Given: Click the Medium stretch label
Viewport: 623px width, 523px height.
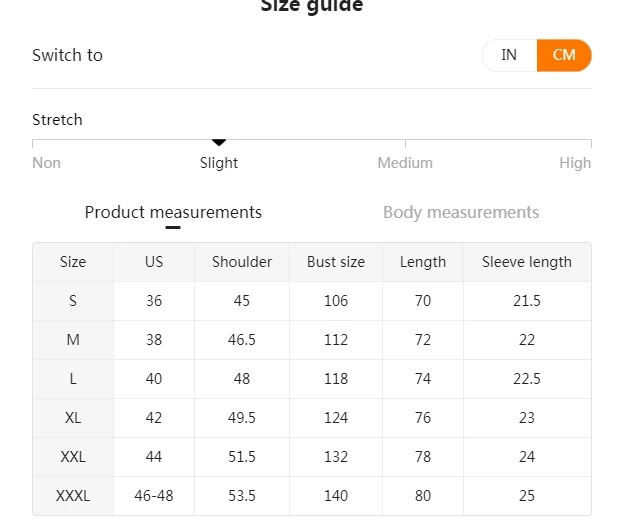Looking at the screenshot, I should point(405,163).
